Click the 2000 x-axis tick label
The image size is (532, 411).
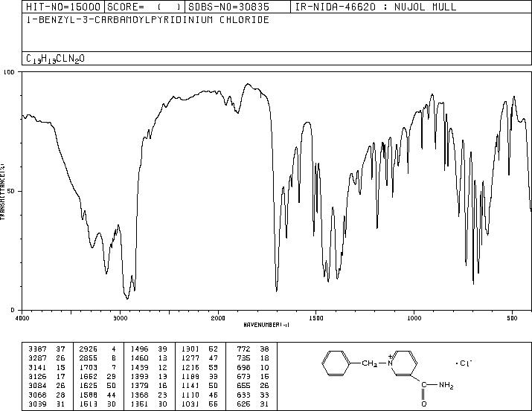(x=218, y=318)
